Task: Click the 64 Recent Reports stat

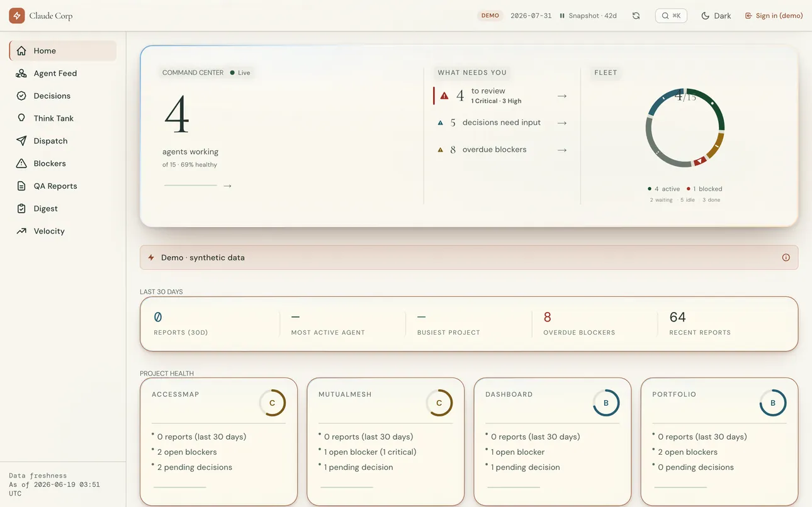Action: click(x=700, y=323)
